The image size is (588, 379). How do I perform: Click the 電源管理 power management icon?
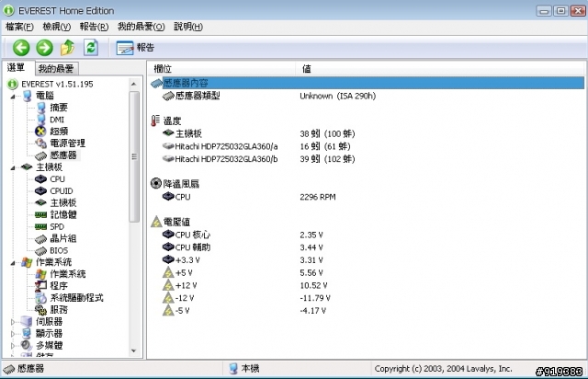[x=40, y=144]
